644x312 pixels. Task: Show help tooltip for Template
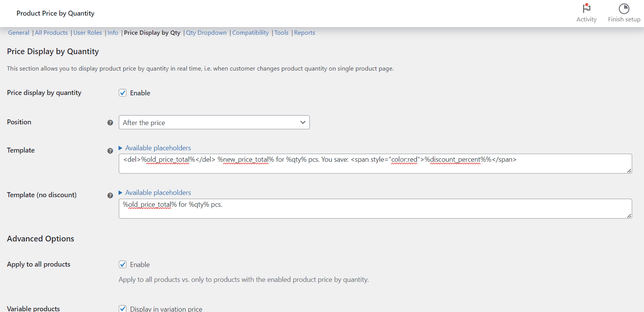point(110,151)
